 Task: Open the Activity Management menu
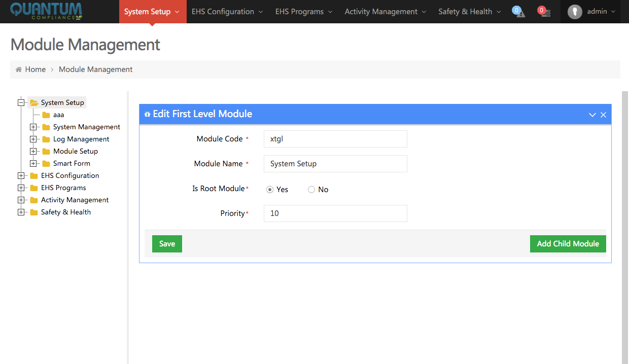click(381, 11)
